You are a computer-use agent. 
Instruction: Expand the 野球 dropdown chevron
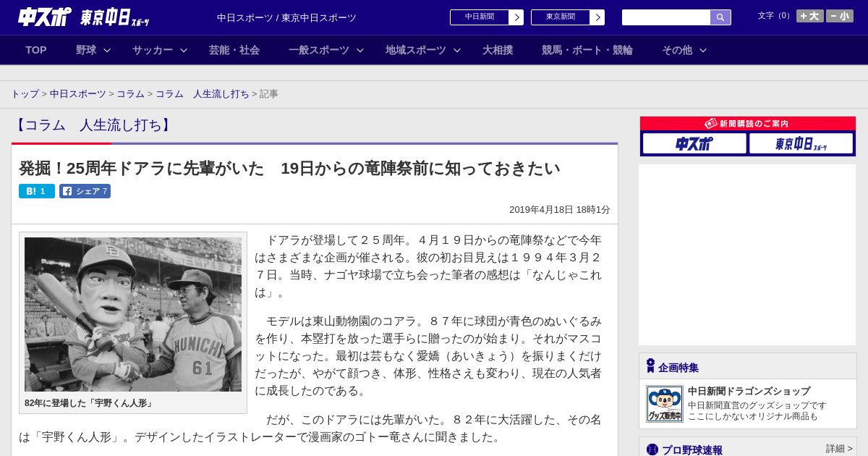pyautogui.click(x=107, y=50)
